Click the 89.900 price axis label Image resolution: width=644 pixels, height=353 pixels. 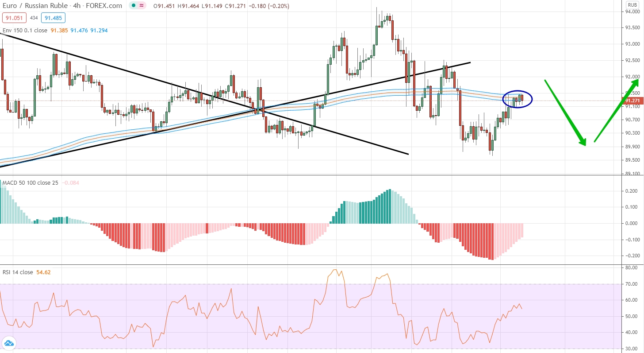pos(633,147)
